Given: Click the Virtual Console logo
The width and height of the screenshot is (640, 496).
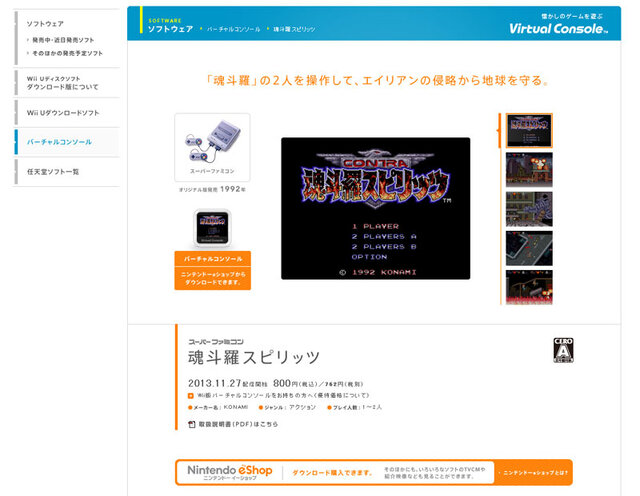Looking at the screenshot, I should coord(558,29).
